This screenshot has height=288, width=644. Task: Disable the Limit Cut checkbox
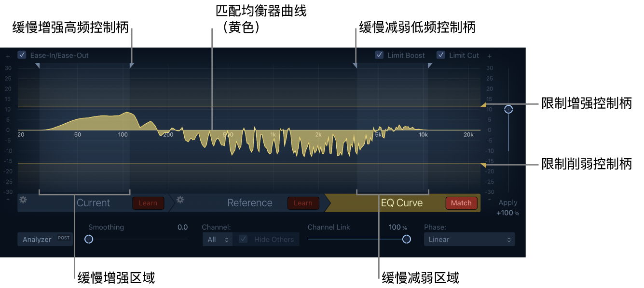tap(440, 55)
